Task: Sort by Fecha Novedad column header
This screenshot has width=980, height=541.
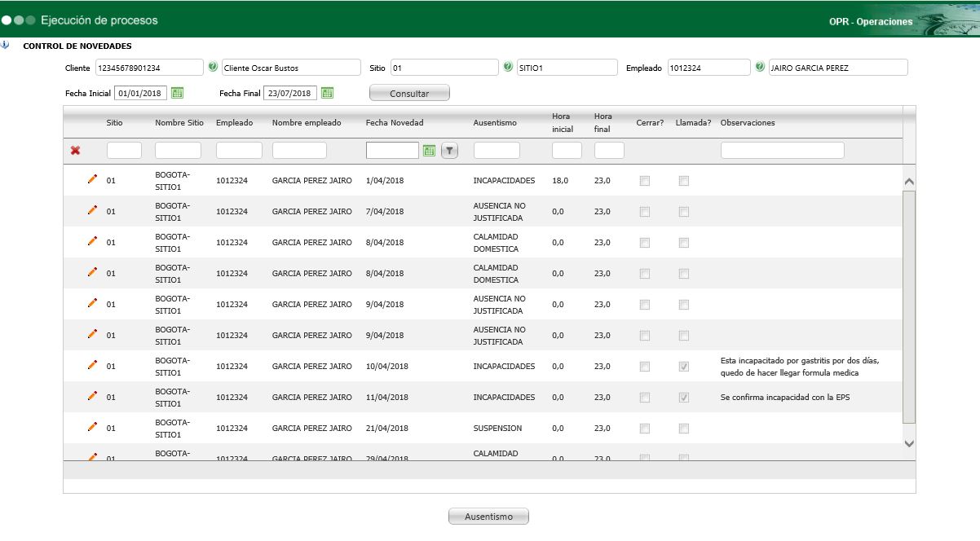Action: click(x=395, y=123)
